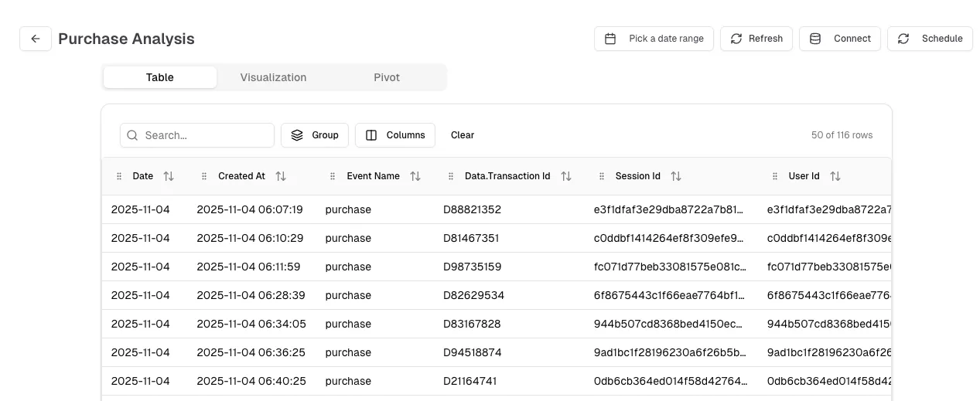The width and height of the screenshot is (980, 401).
Task: Click session id starting 6f8675443c1f
Action: point(671,295)
